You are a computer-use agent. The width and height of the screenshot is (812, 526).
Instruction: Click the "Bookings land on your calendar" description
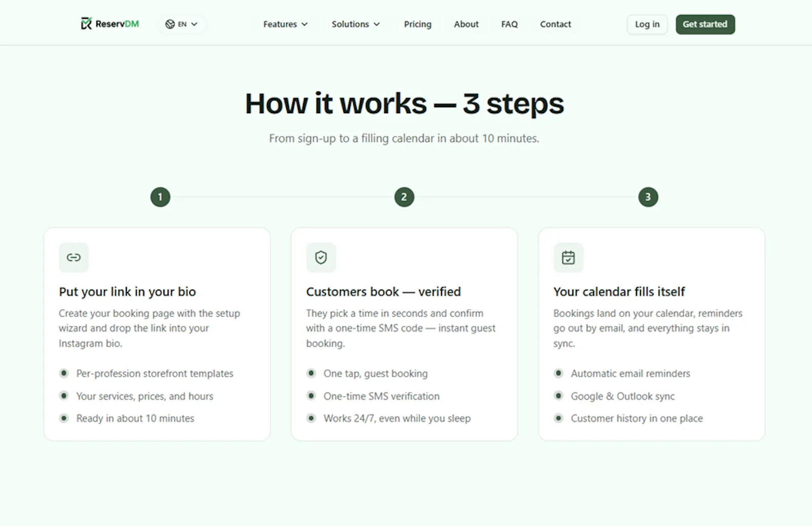click(x=648, y=328)
